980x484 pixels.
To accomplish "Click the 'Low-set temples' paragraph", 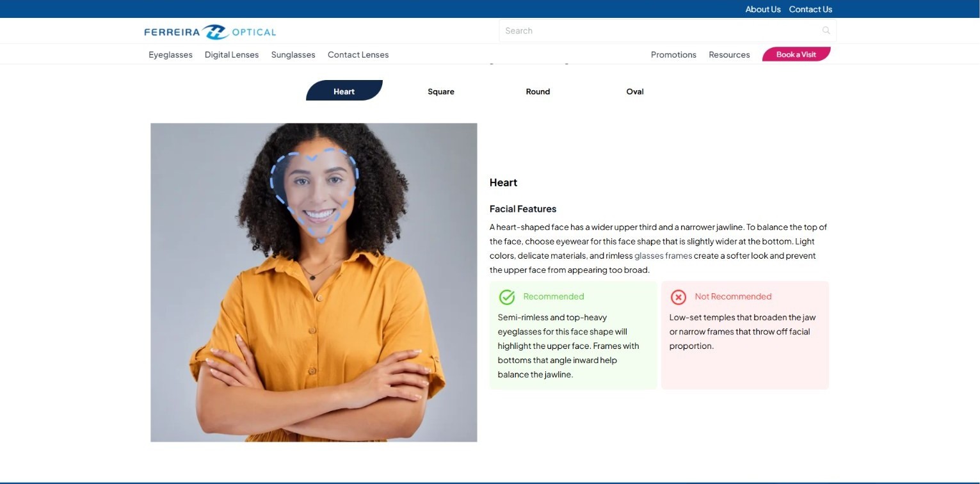I will [x=743, y=332].
